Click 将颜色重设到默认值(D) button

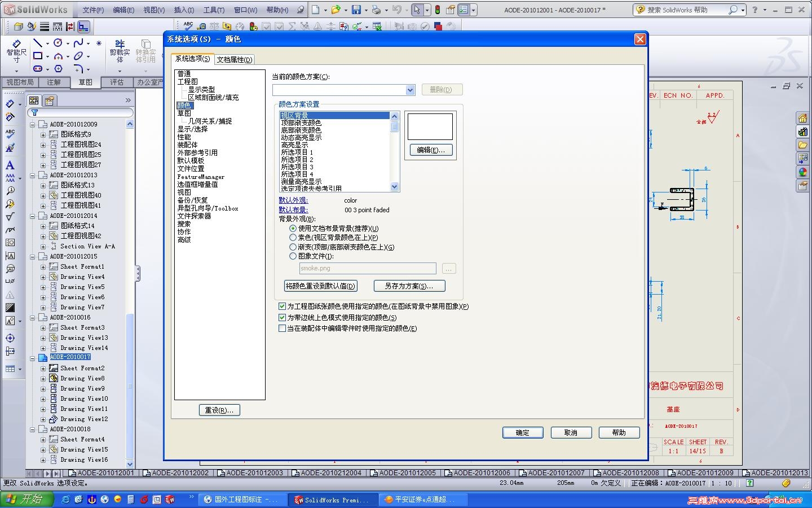click(x=321, y=286)
